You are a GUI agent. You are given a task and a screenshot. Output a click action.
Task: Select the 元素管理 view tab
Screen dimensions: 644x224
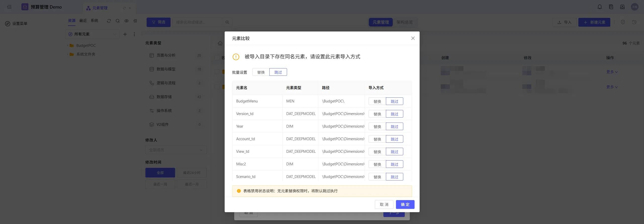tap(381, 22)
